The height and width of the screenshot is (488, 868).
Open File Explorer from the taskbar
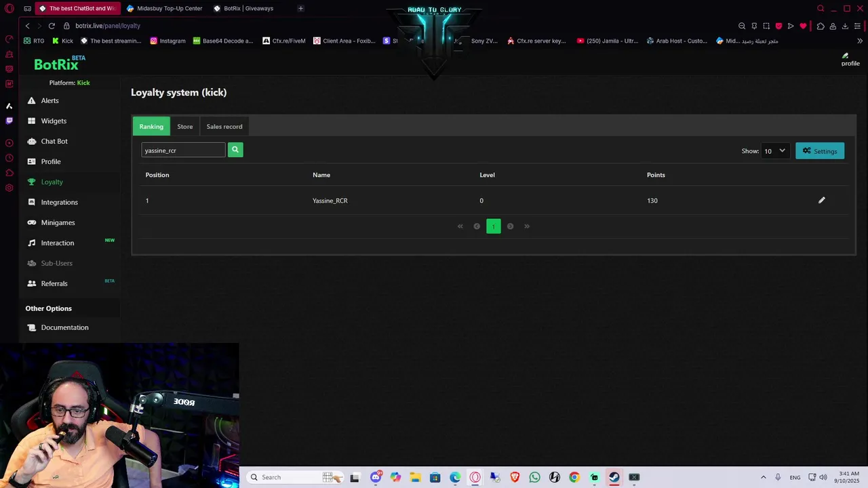point(415,477)
